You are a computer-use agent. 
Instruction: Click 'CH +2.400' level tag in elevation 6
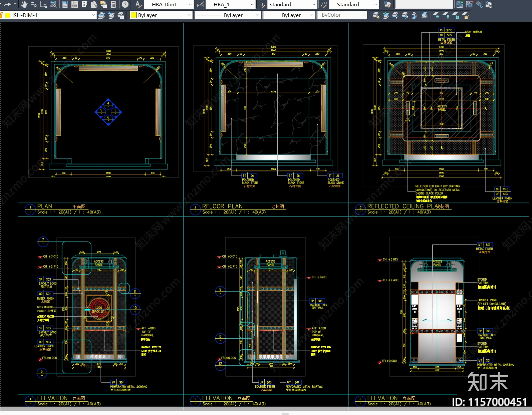click(x=390, y=280)
